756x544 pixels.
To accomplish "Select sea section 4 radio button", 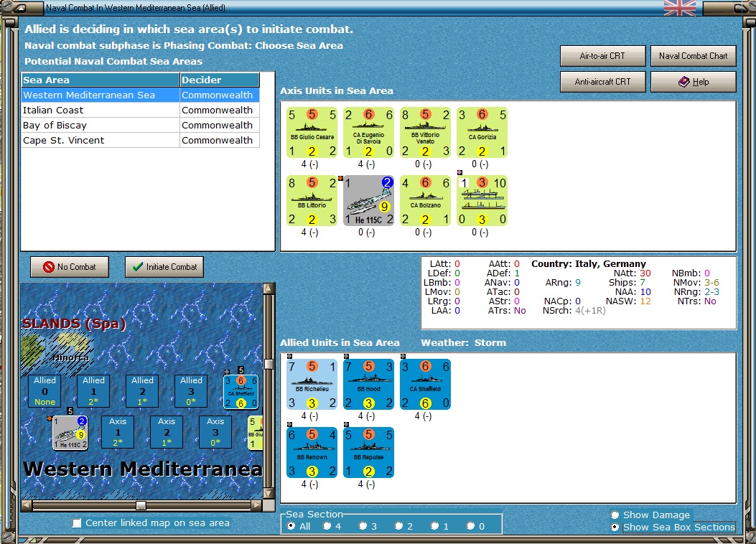I will (x=327, y=525).
